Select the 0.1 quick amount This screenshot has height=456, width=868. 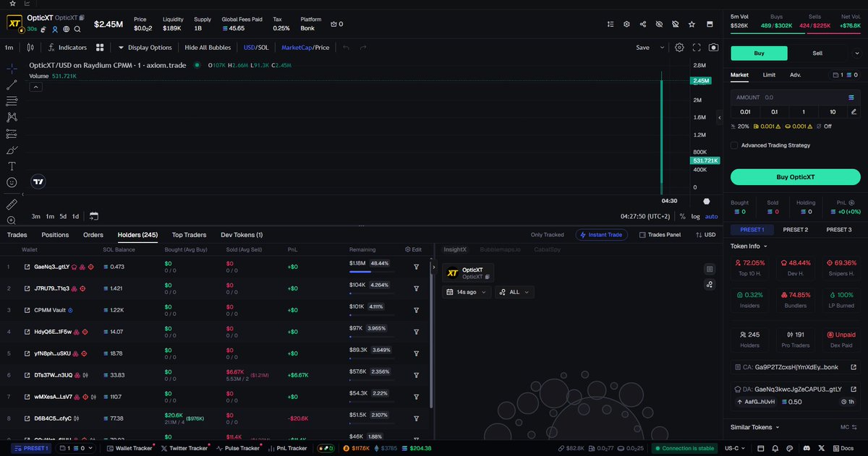(774, 112)
